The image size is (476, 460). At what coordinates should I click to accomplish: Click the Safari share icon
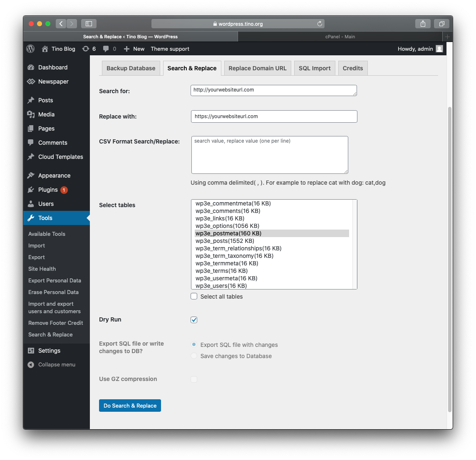click(423, 24)
